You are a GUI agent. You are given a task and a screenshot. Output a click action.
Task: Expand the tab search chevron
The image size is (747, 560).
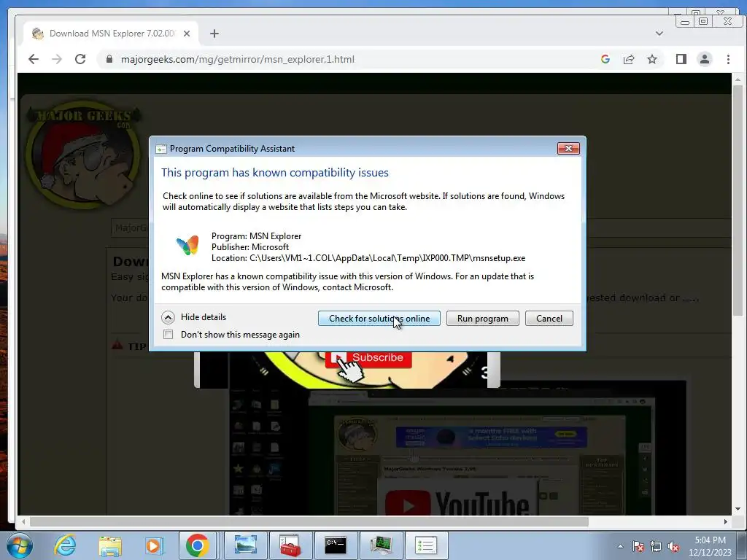coord(659,34)
